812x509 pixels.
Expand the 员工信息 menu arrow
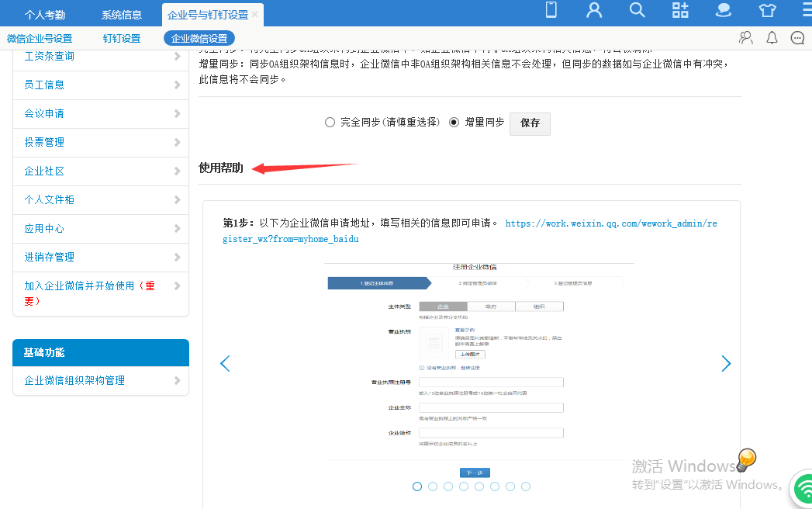click(x=178, y=85)
